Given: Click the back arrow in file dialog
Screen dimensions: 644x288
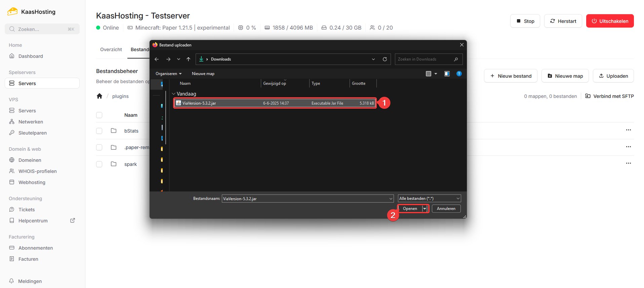Looking at the screenshot, I should (x=157, y=59).
